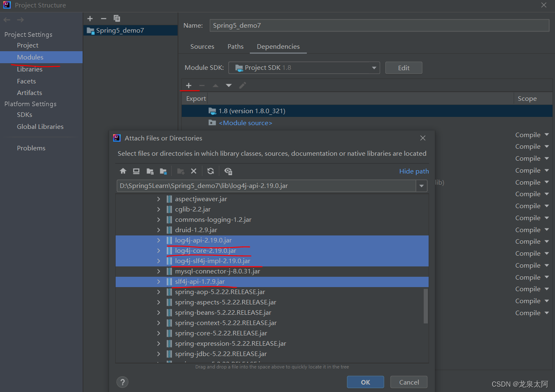
Task: Jump to module directory icon
Action: pyautogui.click(x=163, y=171)
